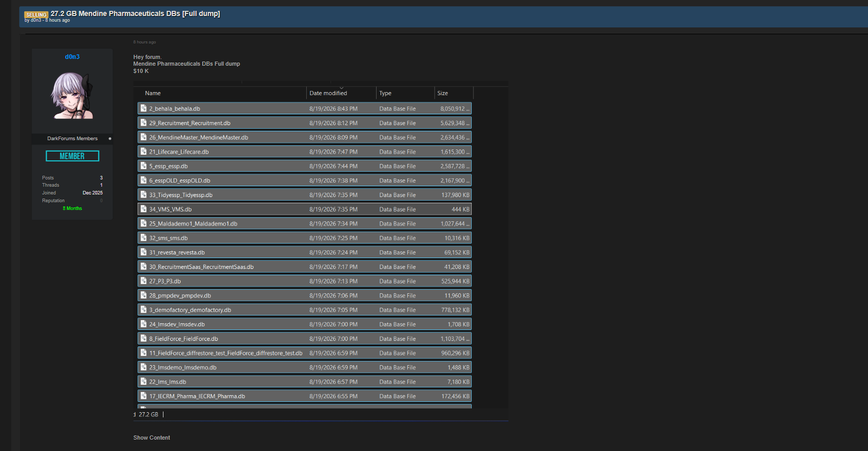Click the file name 34_VMS_VMS.db
868x451 pixels.
171,209
